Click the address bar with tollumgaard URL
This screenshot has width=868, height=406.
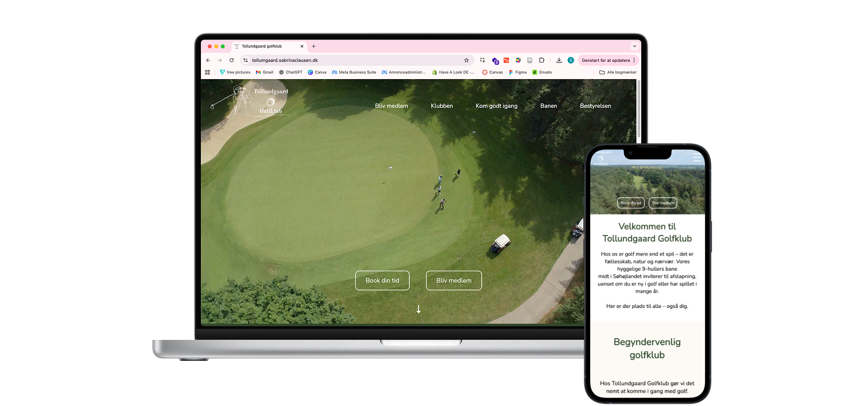(355, 60)
